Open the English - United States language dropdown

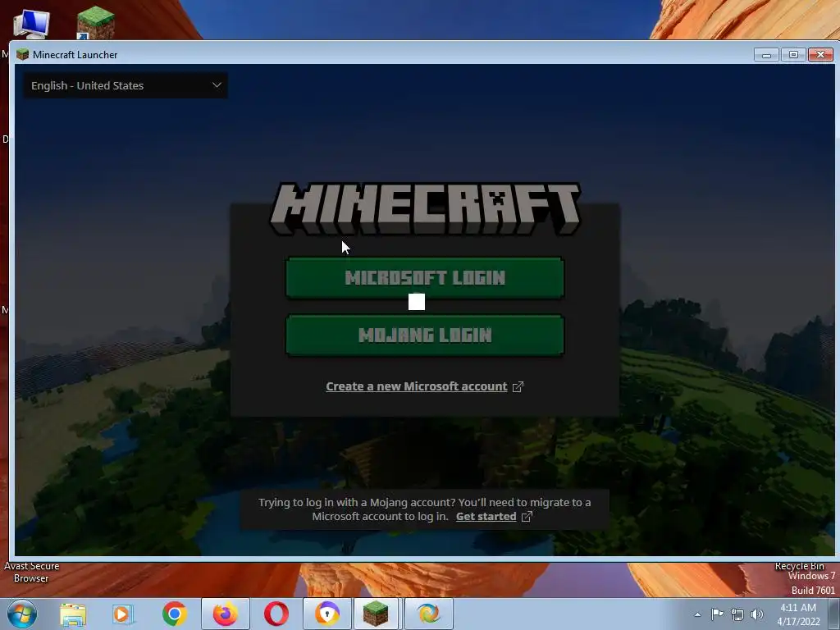click(126, 85)
